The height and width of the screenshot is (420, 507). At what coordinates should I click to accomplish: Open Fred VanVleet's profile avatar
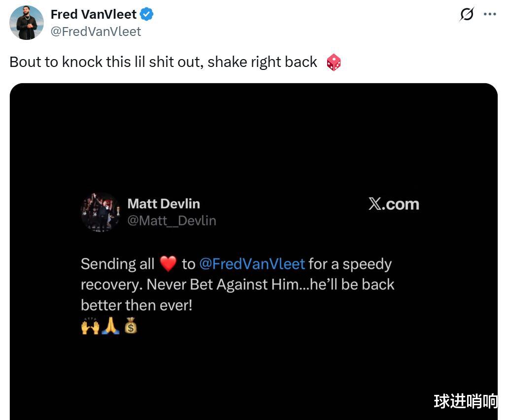pos(27,23)
